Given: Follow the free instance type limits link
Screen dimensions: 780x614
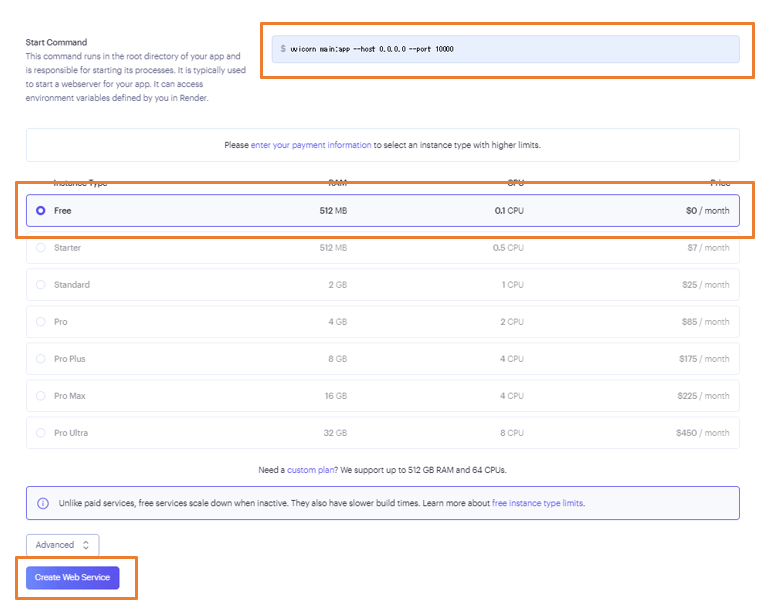Looking at the screenshot, I should pos(537,503).
